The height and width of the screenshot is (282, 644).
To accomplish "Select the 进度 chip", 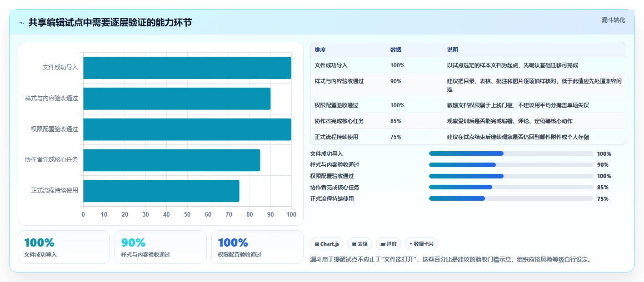I will (x=389, y=244).
